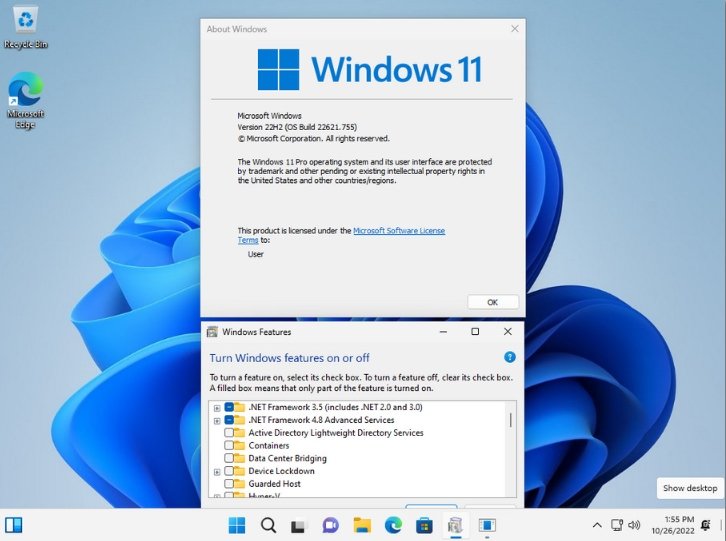The width and height of the screenshot is (726, 541).
Task: Click the Guarded Host folder icon
Action: [x=239, y=484]
